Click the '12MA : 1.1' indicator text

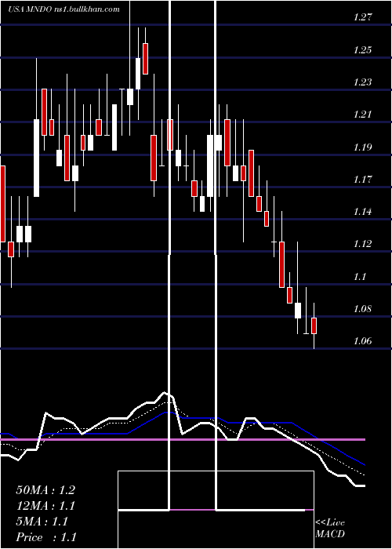click(x=45, y=506)
